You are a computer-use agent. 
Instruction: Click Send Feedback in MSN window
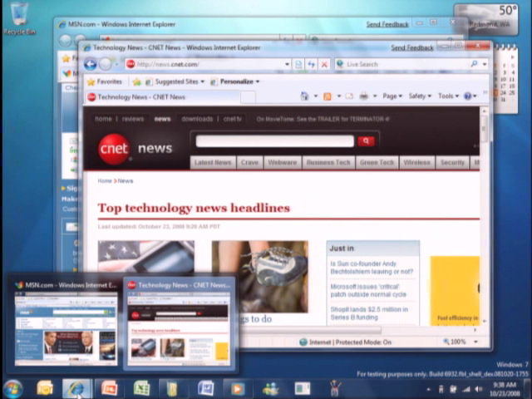tap(387, 24)
